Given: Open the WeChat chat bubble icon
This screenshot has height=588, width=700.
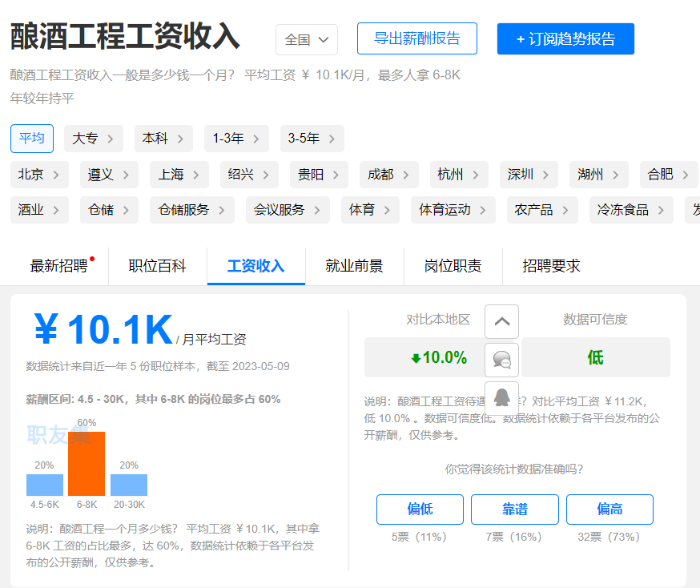Looking at the screenshot, I should pyautogui.click(x=502, y=360).
